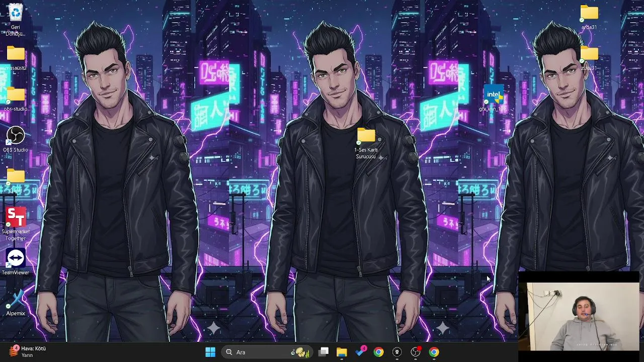The image size is (644, 362).
Task: Open Task View from the taskbar
Action: [x=324, y=352]
